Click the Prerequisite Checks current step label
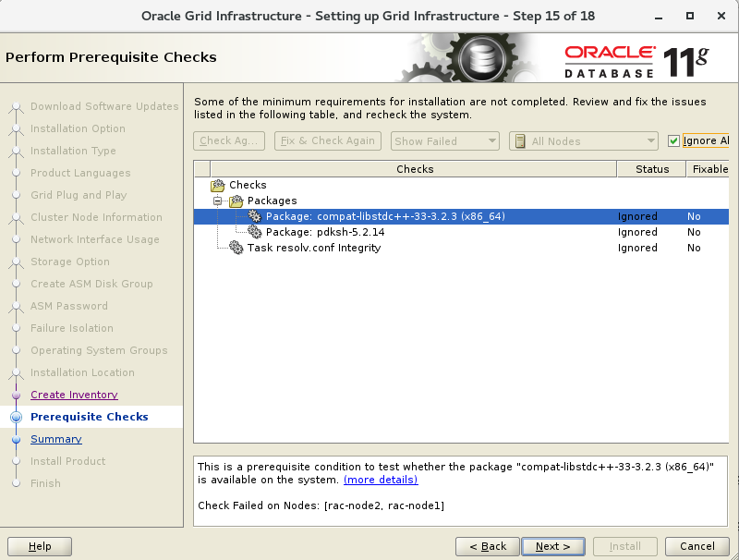The height and width of the screenshot is (560, 739). click(x=89, y=416)
